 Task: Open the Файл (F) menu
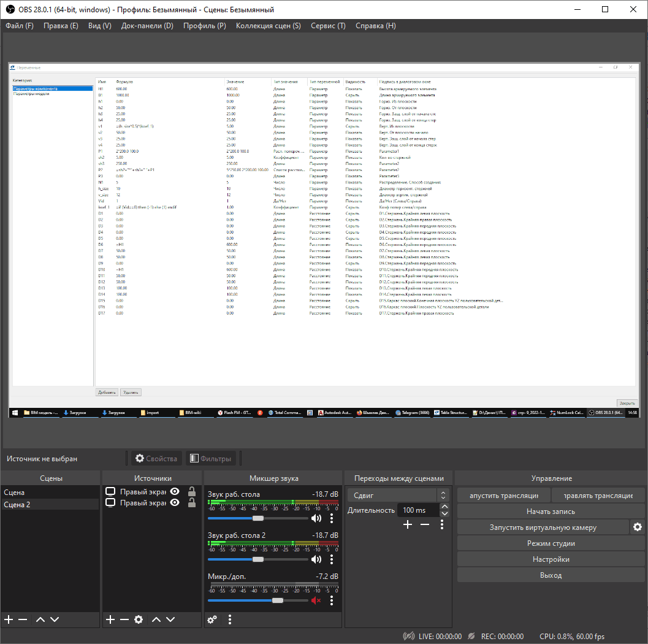[20, 26]
